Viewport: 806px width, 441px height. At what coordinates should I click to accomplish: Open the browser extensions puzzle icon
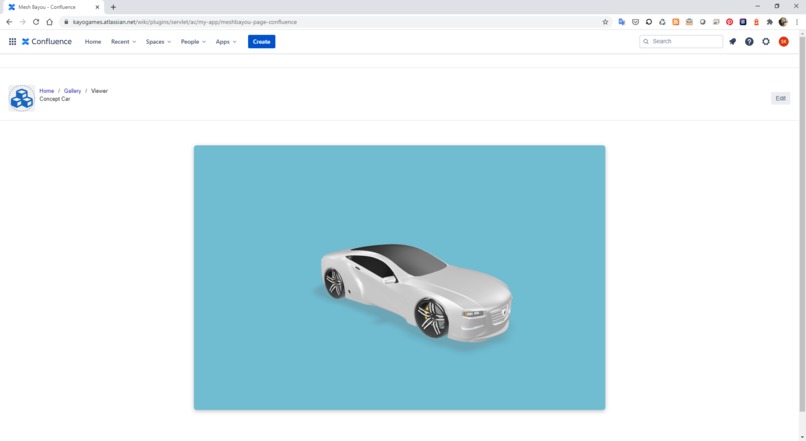770,22
